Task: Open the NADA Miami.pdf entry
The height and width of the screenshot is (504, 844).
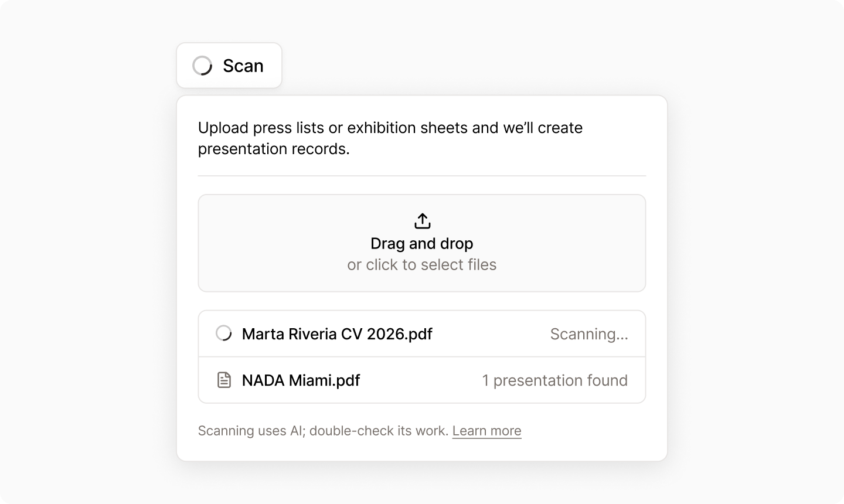Action: [x=301, y=380]
